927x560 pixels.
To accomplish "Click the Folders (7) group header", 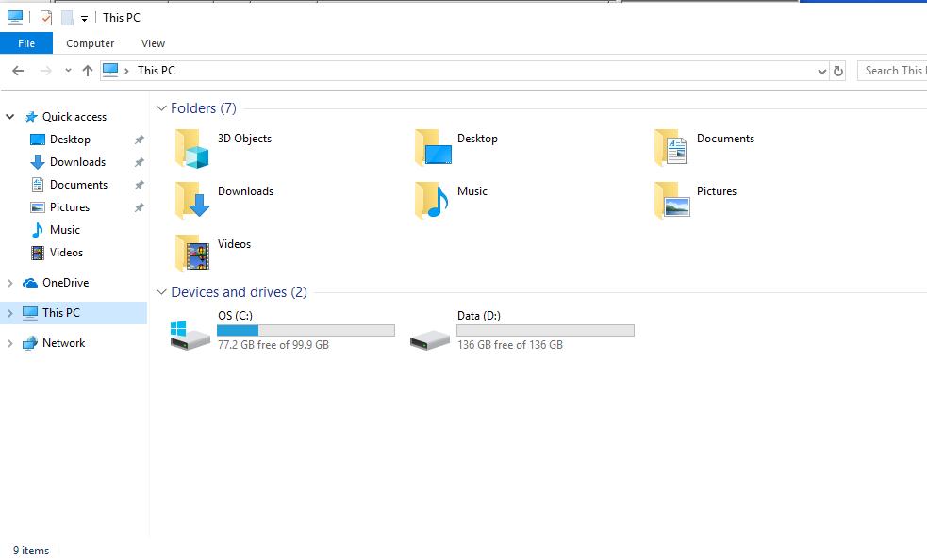I will click(204, 108).
